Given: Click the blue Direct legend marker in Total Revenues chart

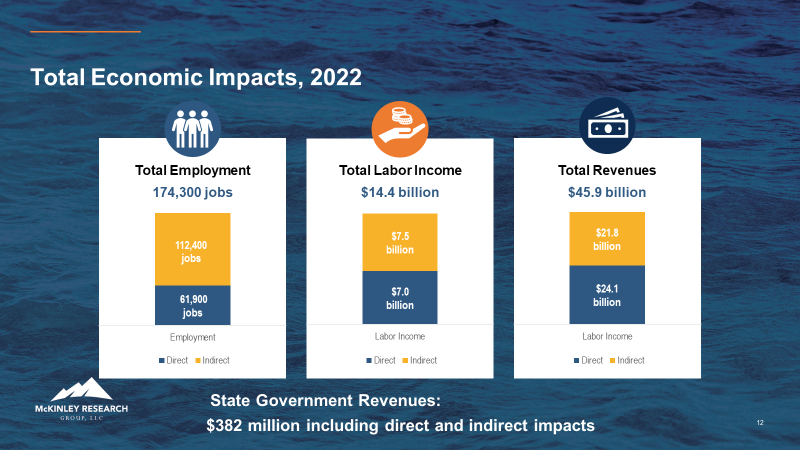Looking at the screenshot, I should tap(577, 360).
